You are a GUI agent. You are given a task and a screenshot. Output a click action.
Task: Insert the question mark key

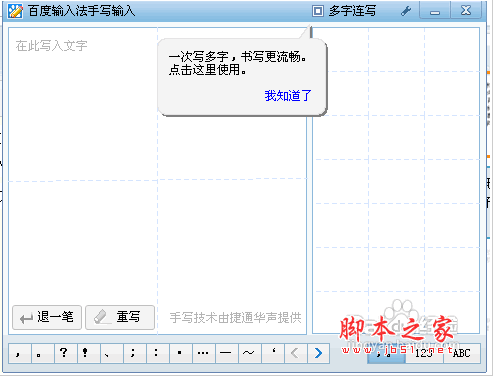66,353
